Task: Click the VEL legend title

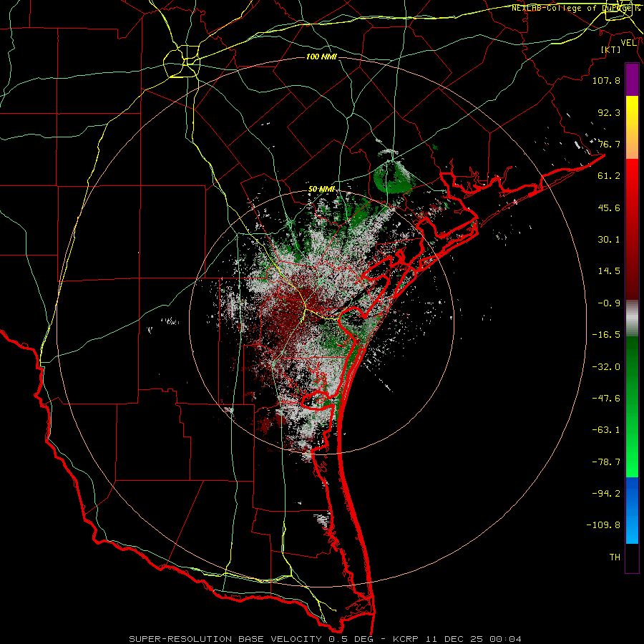Action: (628, 43)
